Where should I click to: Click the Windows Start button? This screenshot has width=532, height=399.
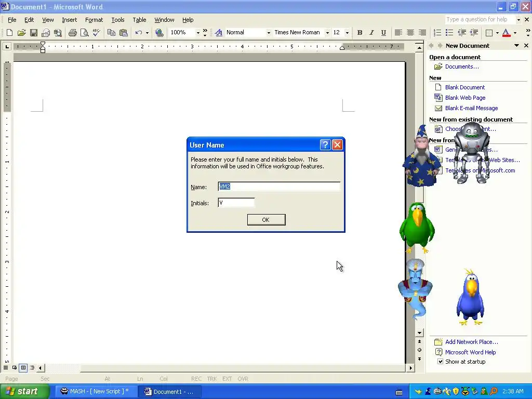pyautogui.click(x=24, y=391)
